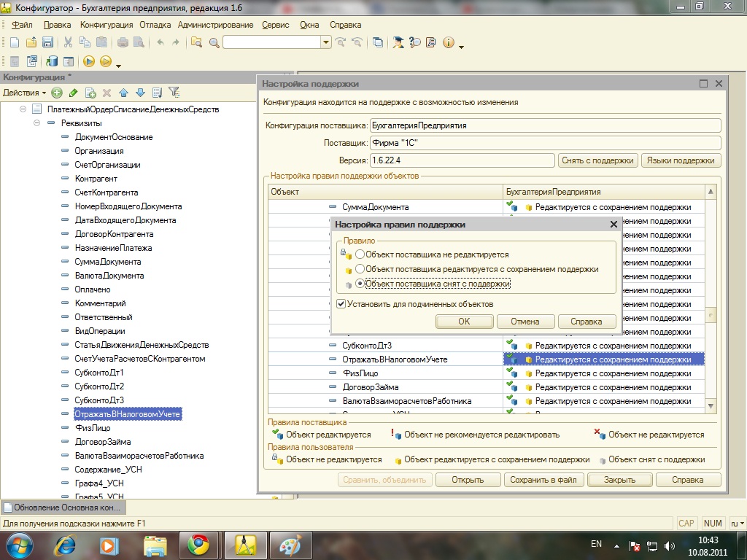Image resolution: width=747 pixels, height=560 pixels.
Task: Collapse the Реквизиты tree node
Action: pyautogui.click(x=36, y=123)
